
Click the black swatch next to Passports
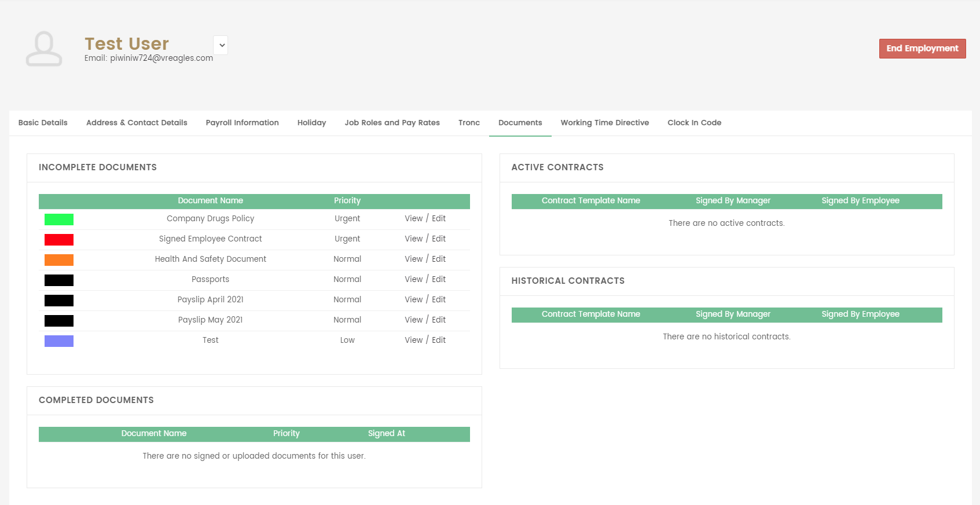[59, 280]
